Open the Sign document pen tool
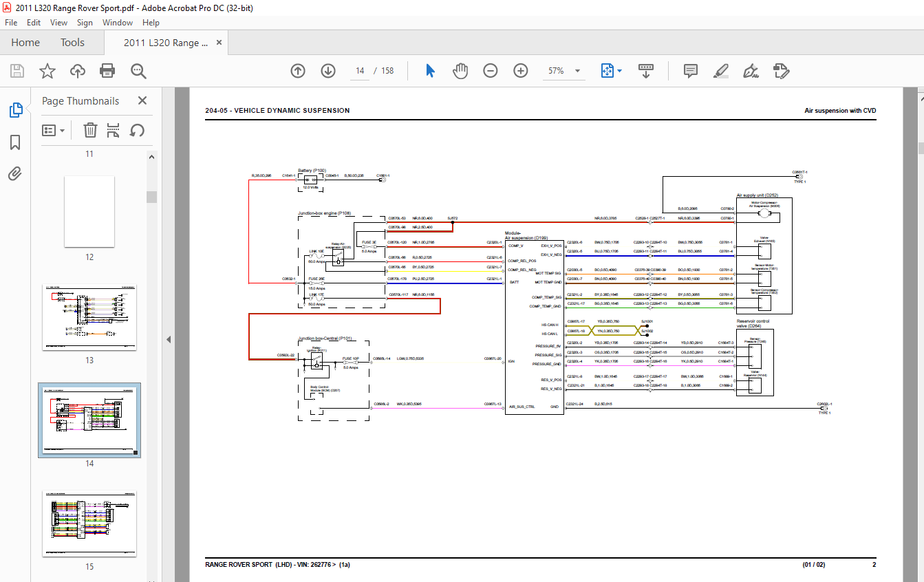This screenshot has width=924, height=582. coord(751,70)
